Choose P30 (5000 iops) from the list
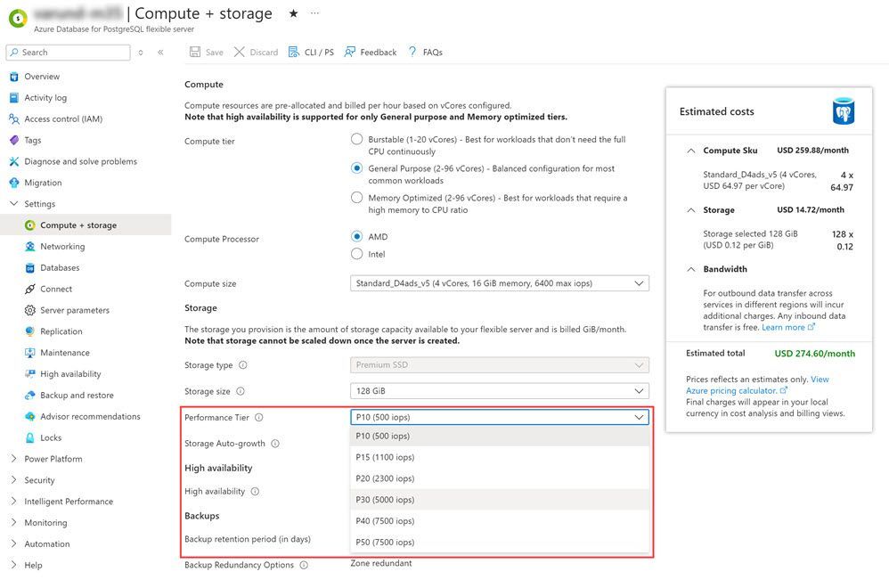The image size is (889, 588). pos(385,500)
